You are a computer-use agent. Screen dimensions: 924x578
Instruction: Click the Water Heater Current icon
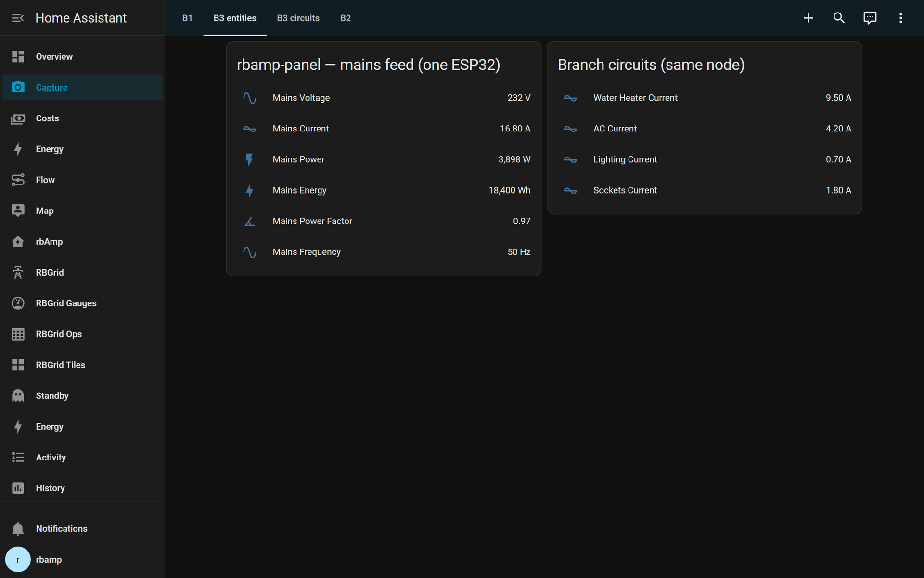(570, 98)
